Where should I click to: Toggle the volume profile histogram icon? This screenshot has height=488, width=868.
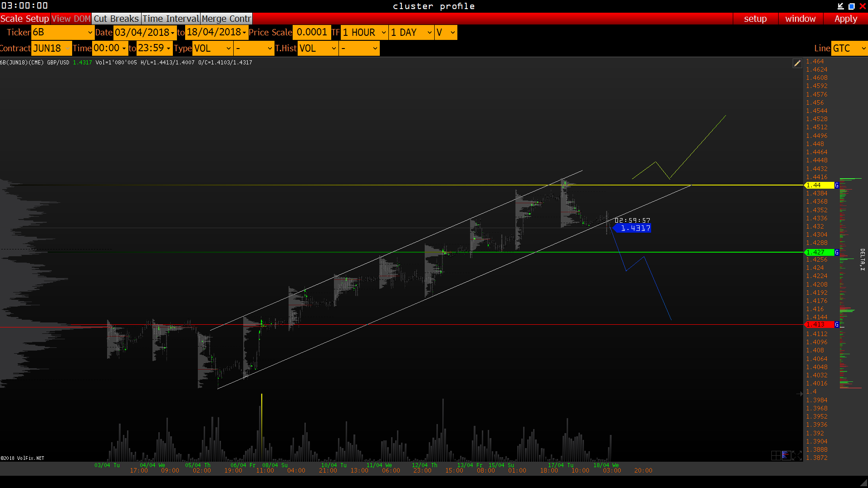pos(786,455)
